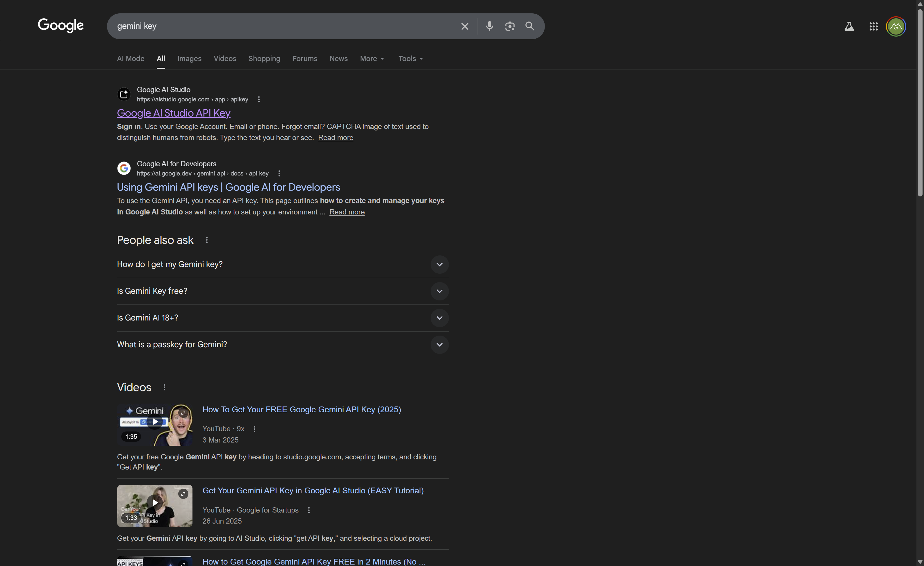Switch to the Forums tab
This screenshot has width=924, height=566.
coord(305,58)
